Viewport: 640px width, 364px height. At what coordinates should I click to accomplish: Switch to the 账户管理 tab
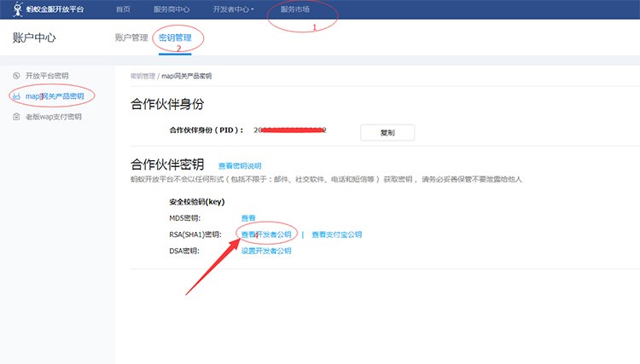click(131, 38)
